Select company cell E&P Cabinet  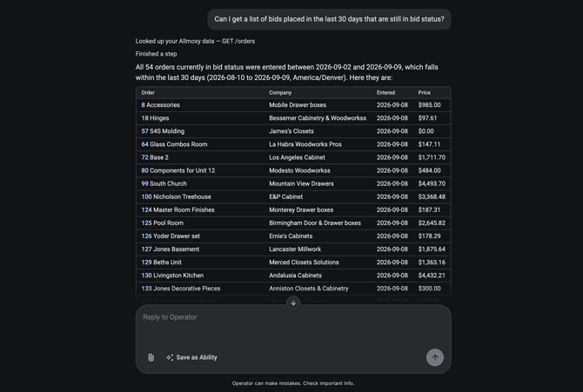[x=286, y=197]
